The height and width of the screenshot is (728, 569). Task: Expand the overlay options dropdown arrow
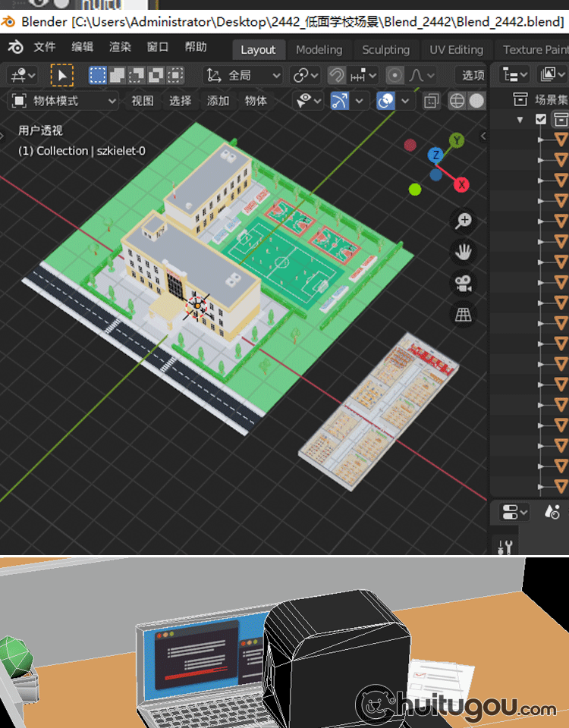(x=405, y=101)
